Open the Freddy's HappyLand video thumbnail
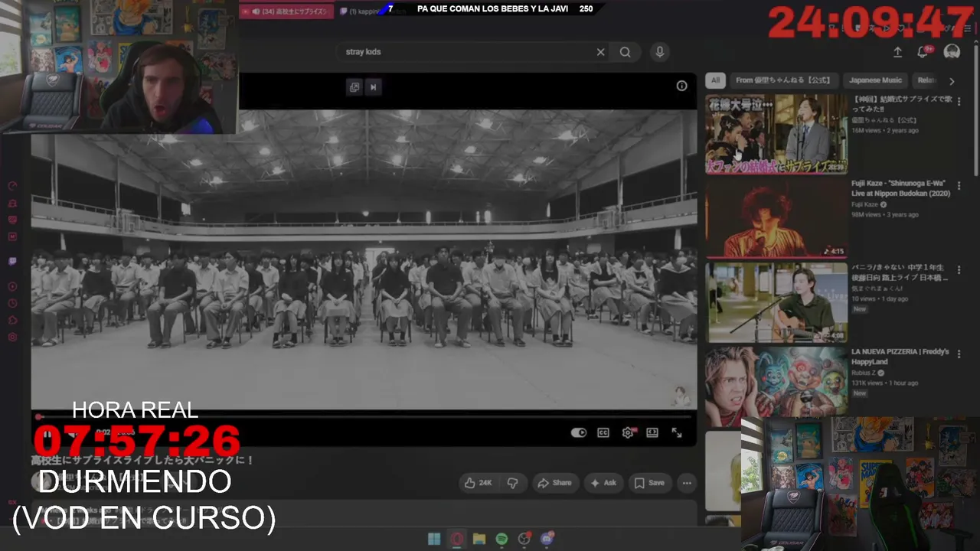This screenshot has width=980, height=551. click(x=776, y=386)
